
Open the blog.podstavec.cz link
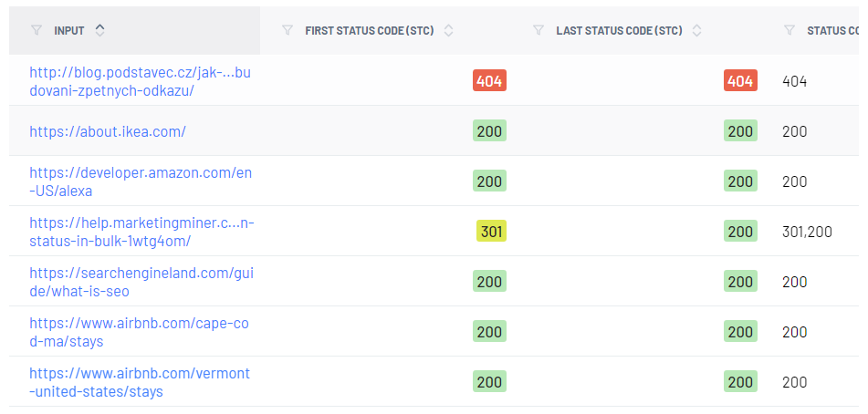coord(140,82)
